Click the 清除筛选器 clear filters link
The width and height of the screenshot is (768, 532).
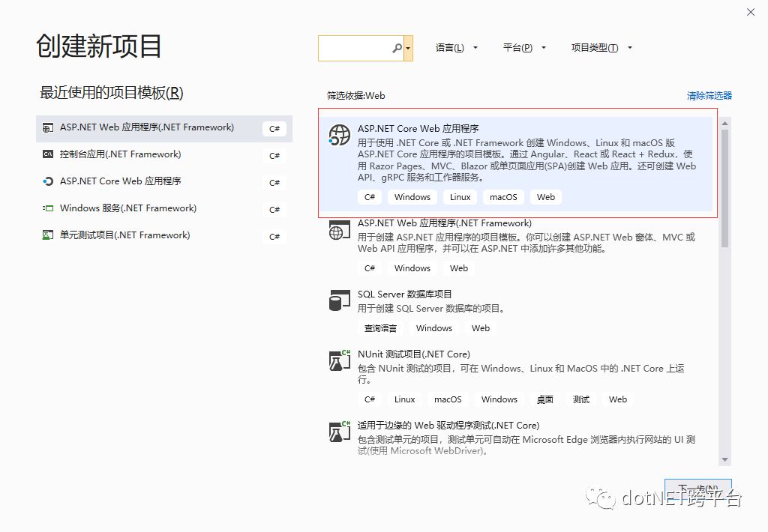pos(709,95)
